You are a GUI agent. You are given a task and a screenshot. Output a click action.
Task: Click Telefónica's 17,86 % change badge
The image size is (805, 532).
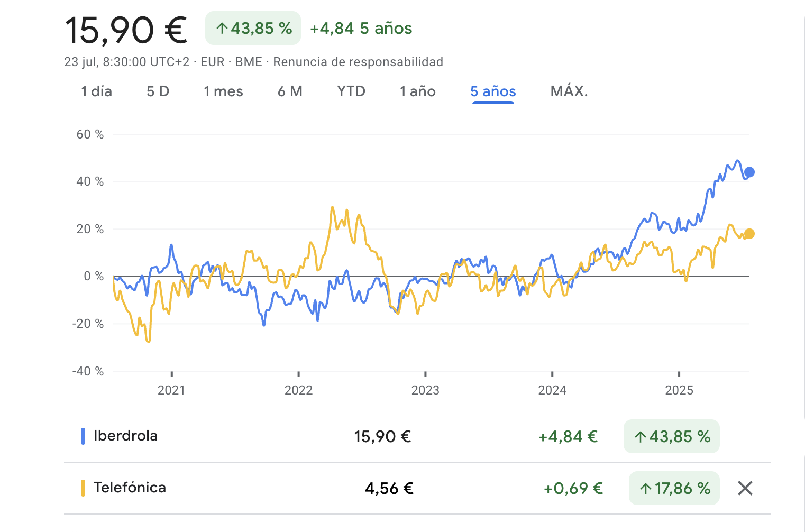674,488
